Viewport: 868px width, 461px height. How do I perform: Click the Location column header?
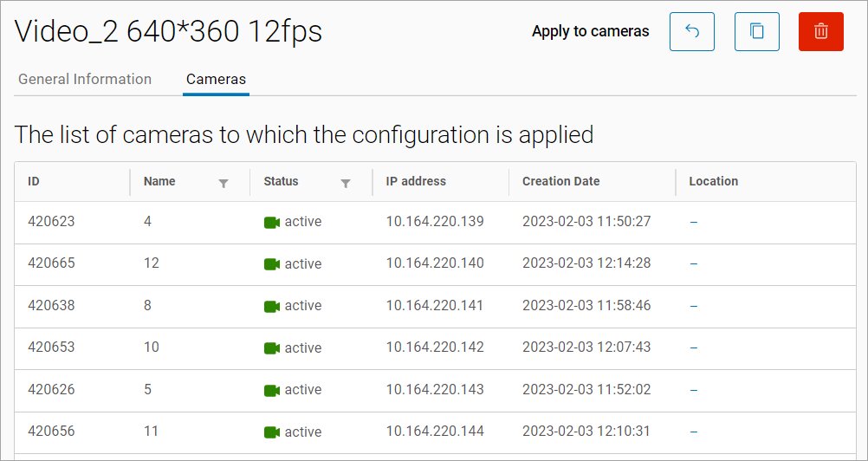tap(713, 182)
